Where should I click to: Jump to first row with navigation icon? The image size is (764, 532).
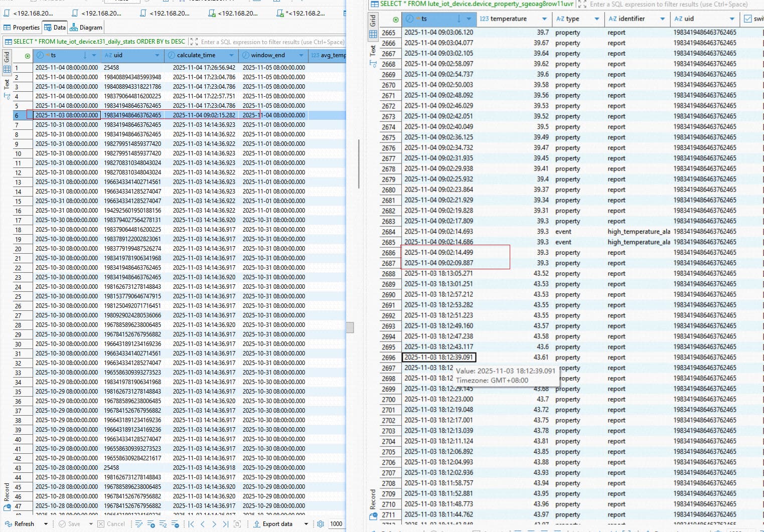[191, 524]
